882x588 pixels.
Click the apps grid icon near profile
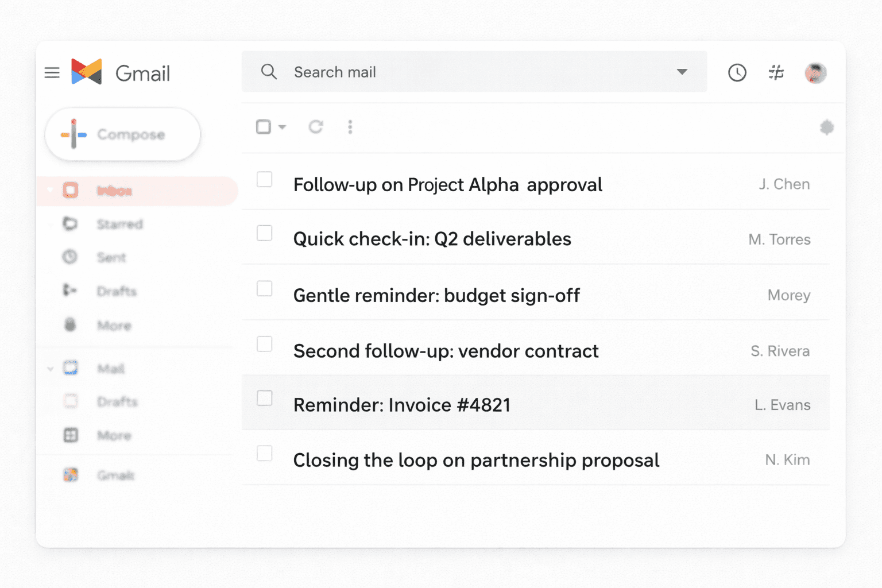coord(776,72)
